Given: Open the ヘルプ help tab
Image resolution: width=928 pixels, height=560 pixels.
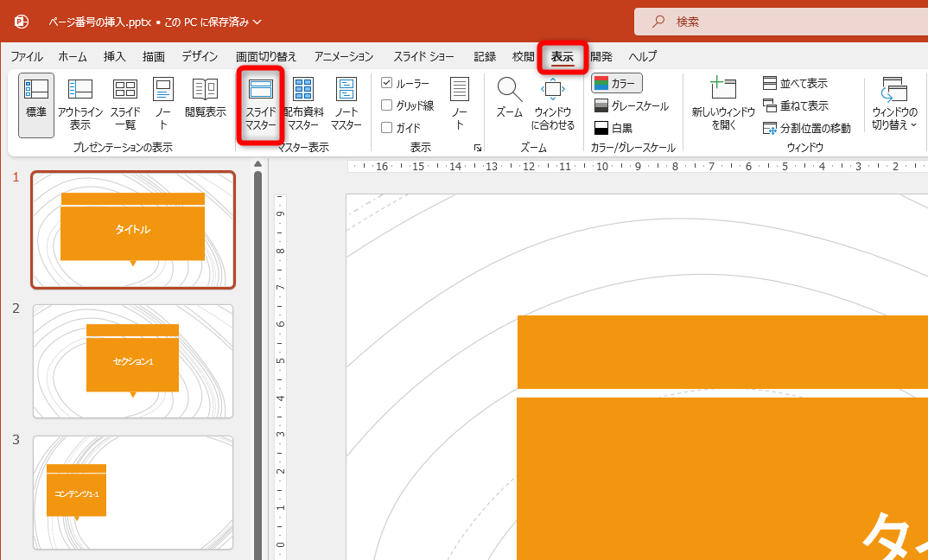Looking at the screenshot, I should click(643, 57).
